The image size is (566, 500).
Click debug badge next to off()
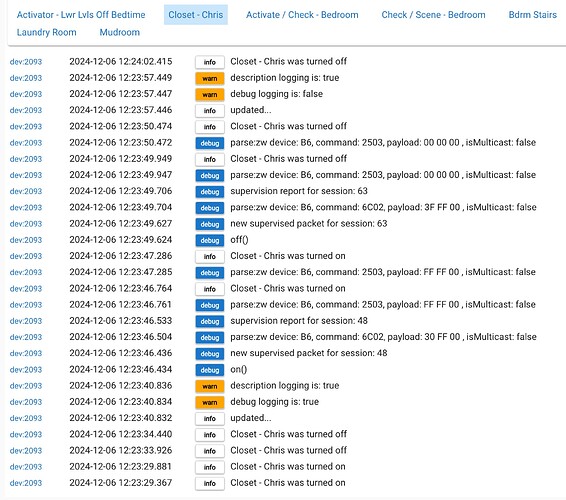coord(210,240)
